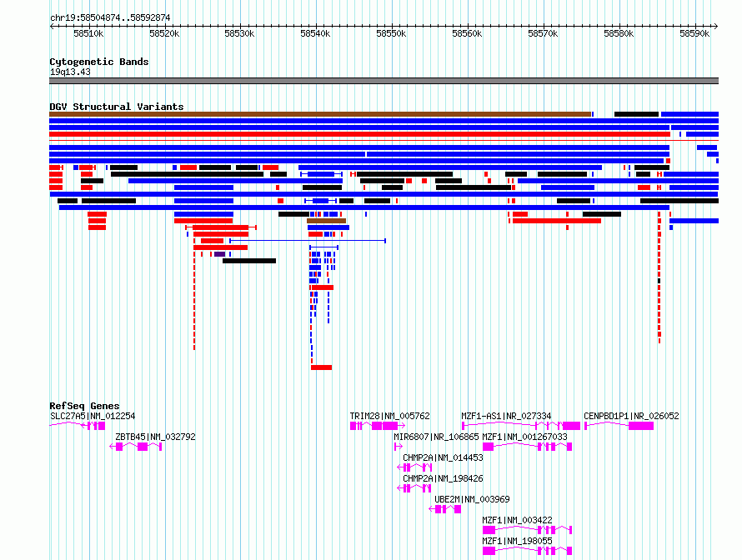
Task: Click the 58550k ruler tick label
Action: 391,33
